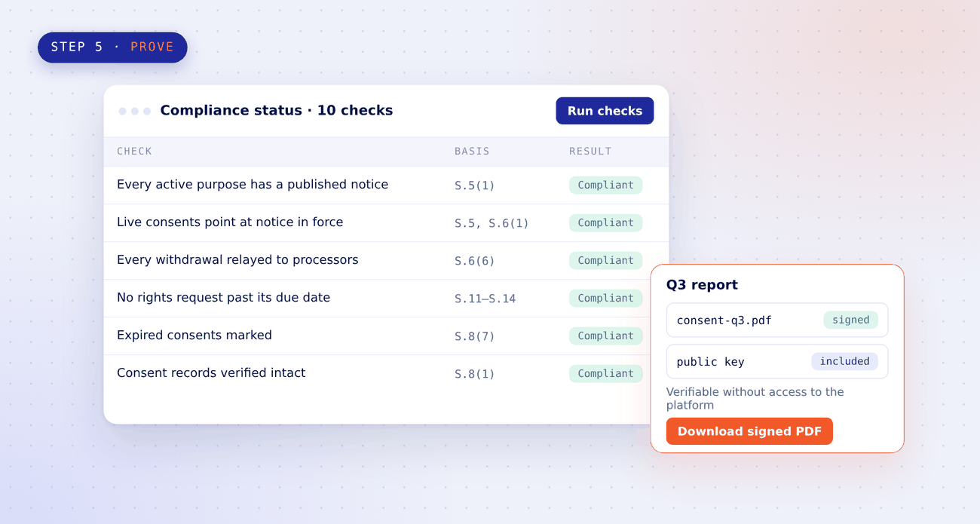Download the signed PDF report
Screen dimensions: 980x524
(x=749, y=431)
